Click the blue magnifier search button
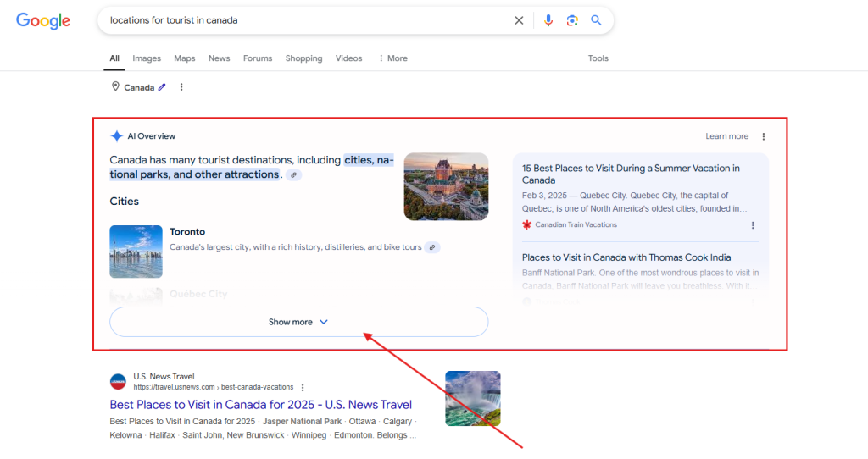This screenshot has width=868, height=459. coord(596,20)
